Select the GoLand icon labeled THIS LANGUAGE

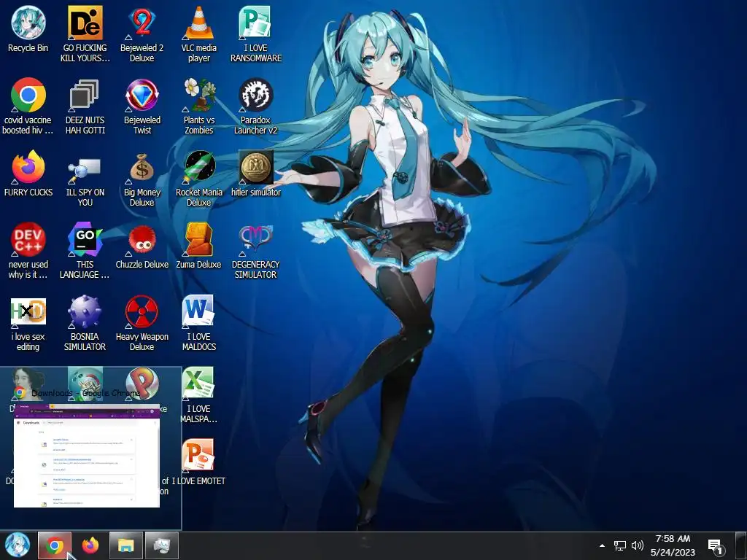85,239
